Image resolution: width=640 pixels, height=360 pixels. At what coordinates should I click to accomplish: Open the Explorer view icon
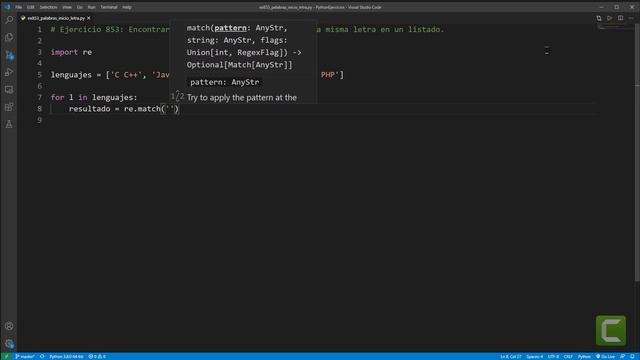pyautogui.click(x=9, y=37)
